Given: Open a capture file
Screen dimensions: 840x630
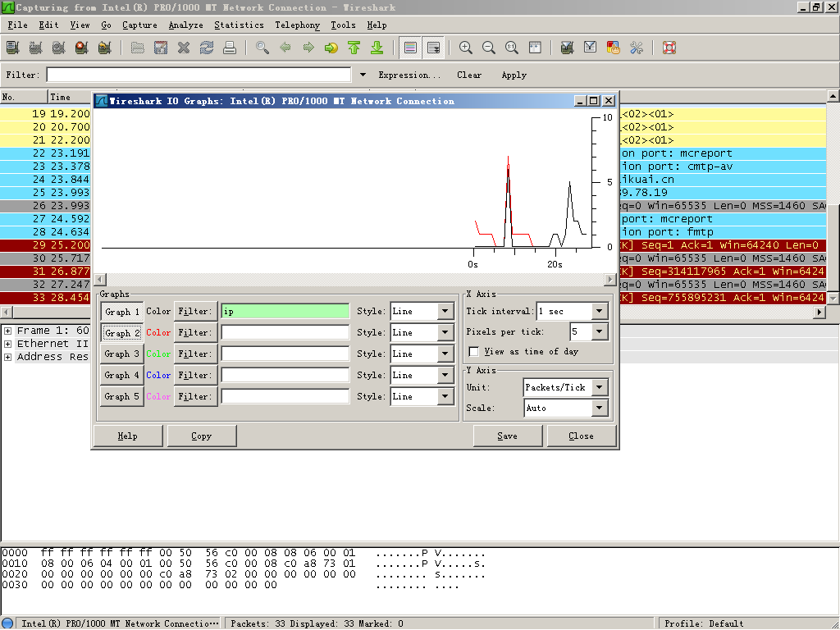Looking at the screenshot, I should point(138,48).
